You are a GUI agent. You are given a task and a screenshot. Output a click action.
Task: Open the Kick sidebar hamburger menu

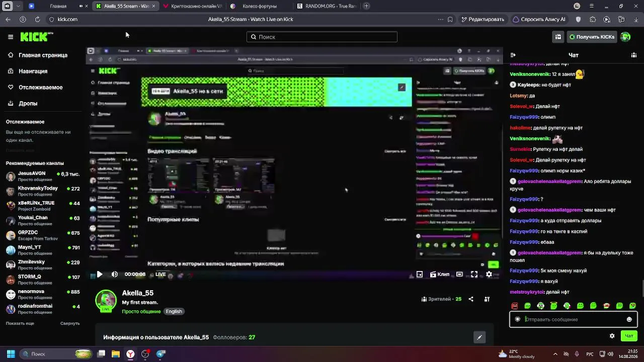(x=11, y=37)
